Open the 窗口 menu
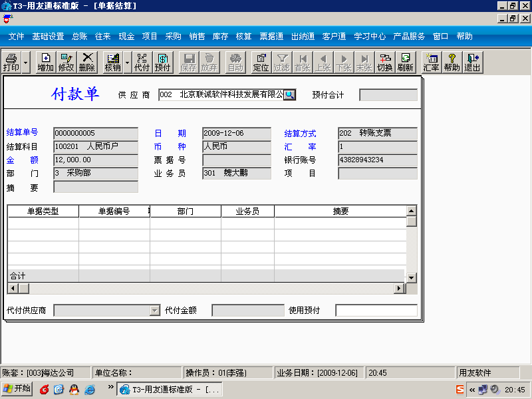Viewport: 532px width, 399px height. coord(440,37)
